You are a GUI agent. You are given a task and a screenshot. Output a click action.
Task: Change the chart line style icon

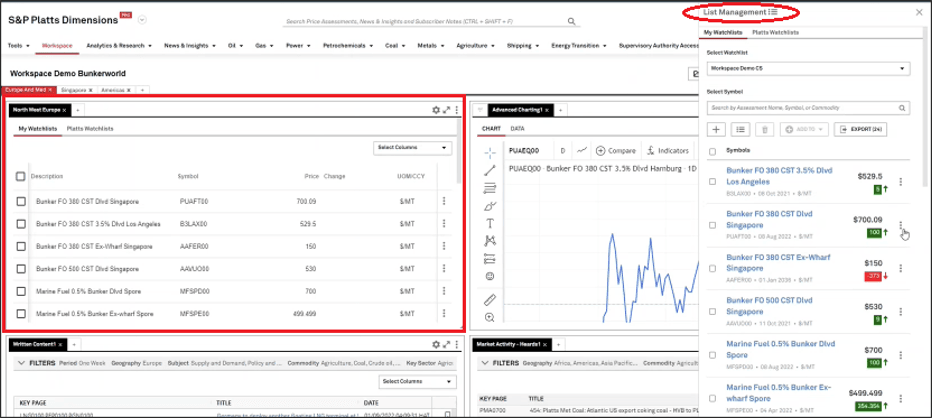[582, 150]
